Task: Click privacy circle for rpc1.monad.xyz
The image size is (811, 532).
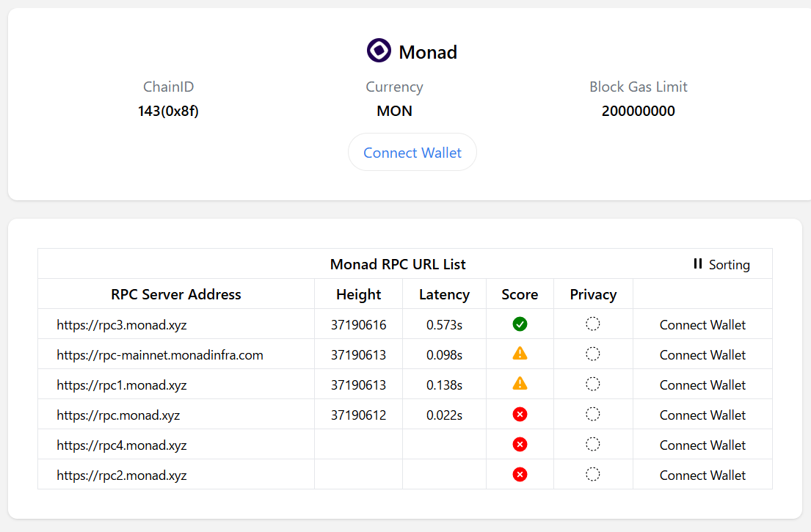Action: [593, 384]
